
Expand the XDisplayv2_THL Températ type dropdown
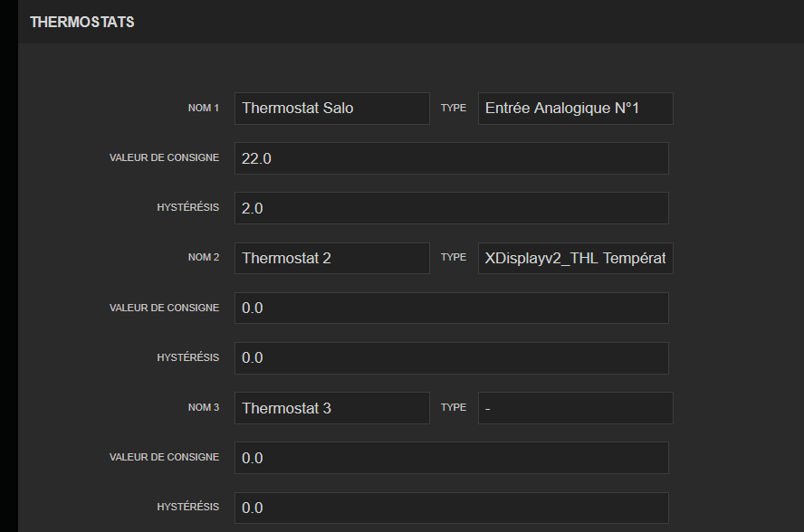click(x=575, y=258)
